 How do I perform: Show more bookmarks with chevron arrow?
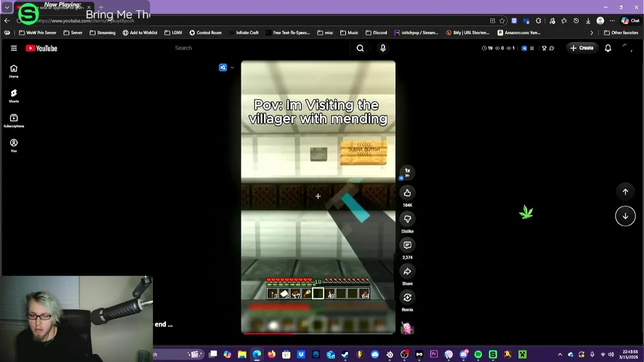592,33
